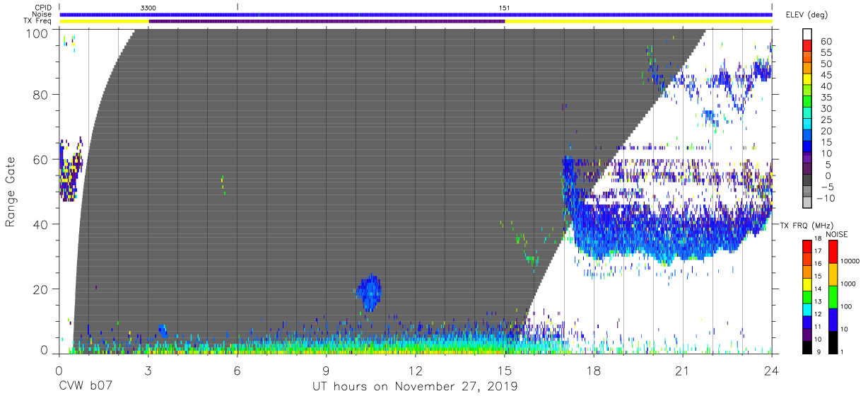Viewport: 868px width, 401px height.
Task: Click x-axis tick label 3
Action: 148,371
